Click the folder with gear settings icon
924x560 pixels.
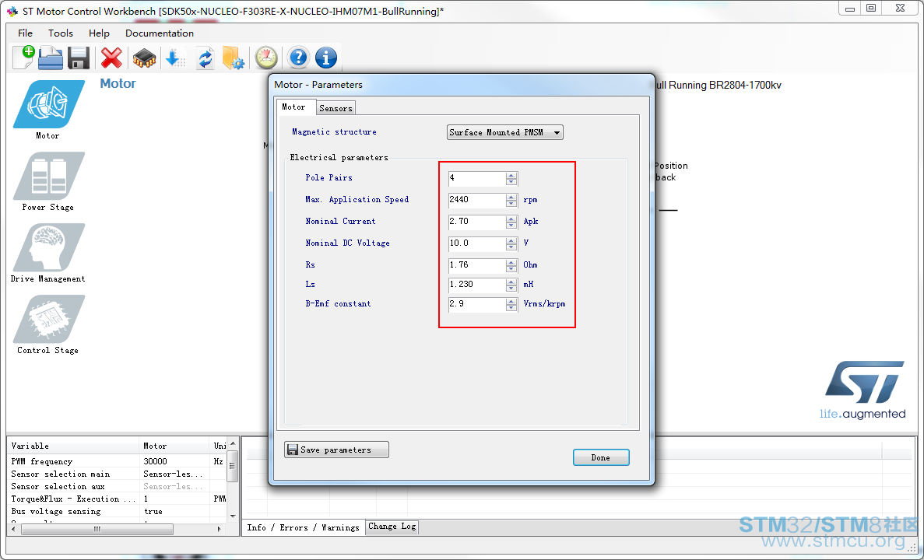click(x=234, y=58)
